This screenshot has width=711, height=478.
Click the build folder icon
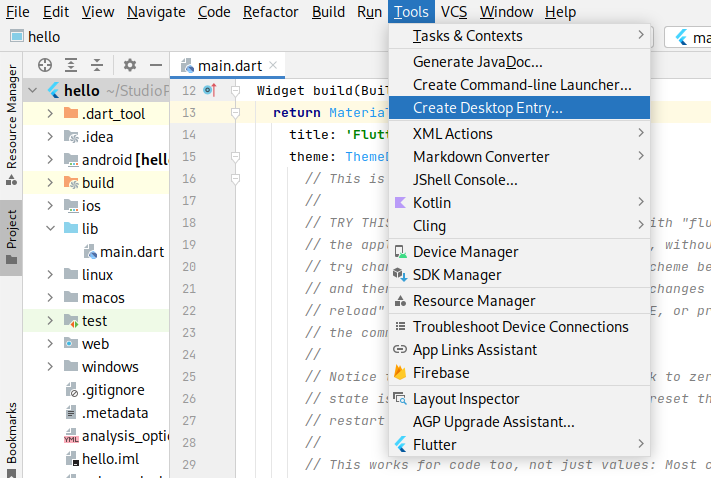71,182
